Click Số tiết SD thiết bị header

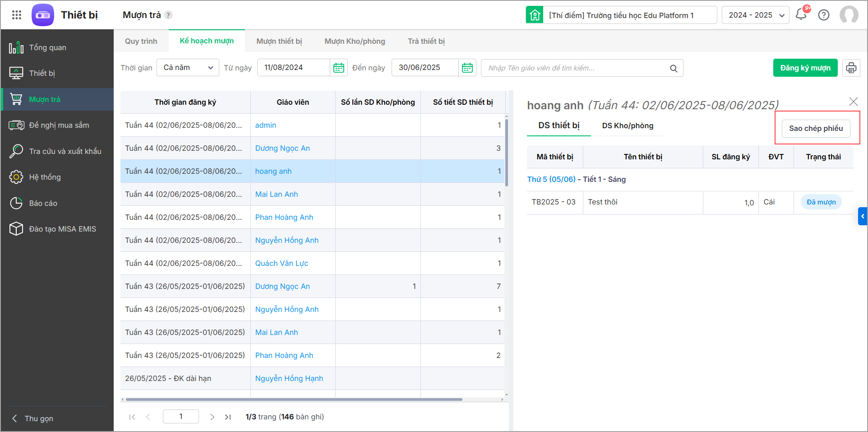click(x=463, y=102)
